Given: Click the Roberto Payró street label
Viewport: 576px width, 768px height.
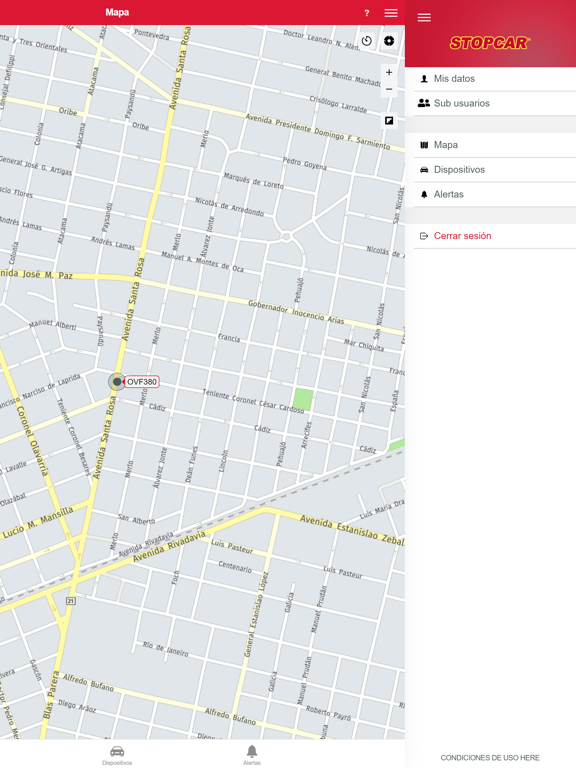Looking at the screenshot, I should tap(329, 713).
